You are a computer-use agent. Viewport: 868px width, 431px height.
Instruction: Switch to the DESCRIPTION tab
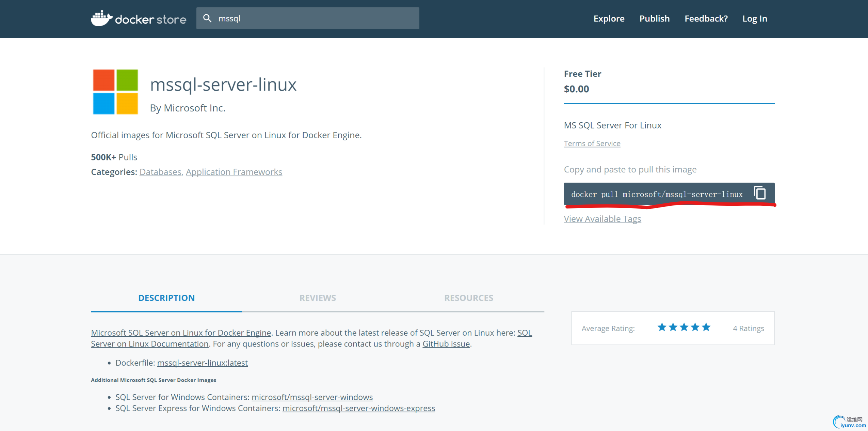[x=166, y=298]
